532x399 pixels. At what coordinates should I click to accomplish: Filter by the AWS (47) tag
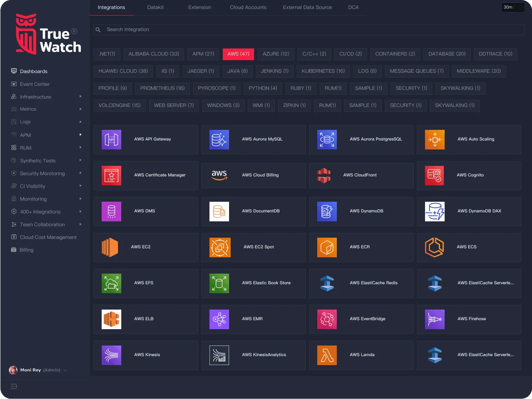coord(238,54)
